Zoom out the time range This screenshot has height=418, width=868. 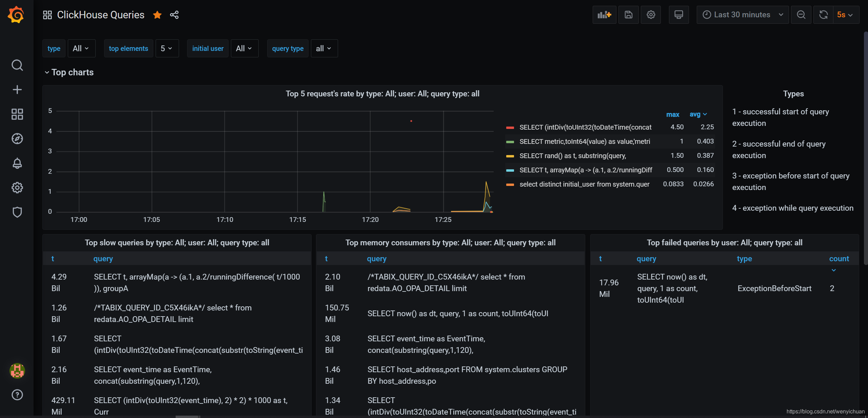click(x=801, y=15)
